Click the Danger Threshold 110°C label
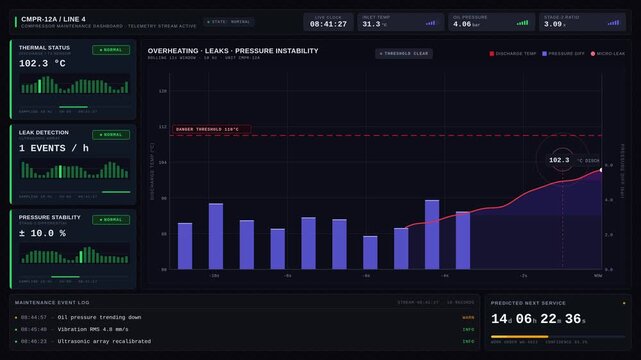641x360 pixels. 211,129
